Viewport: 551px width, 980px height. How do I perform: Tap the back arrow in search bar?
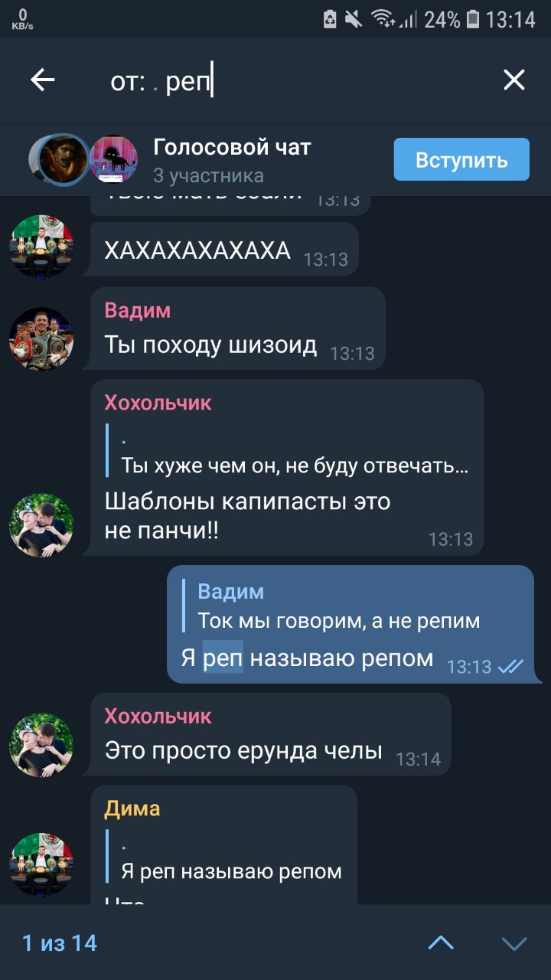[43, 80]
